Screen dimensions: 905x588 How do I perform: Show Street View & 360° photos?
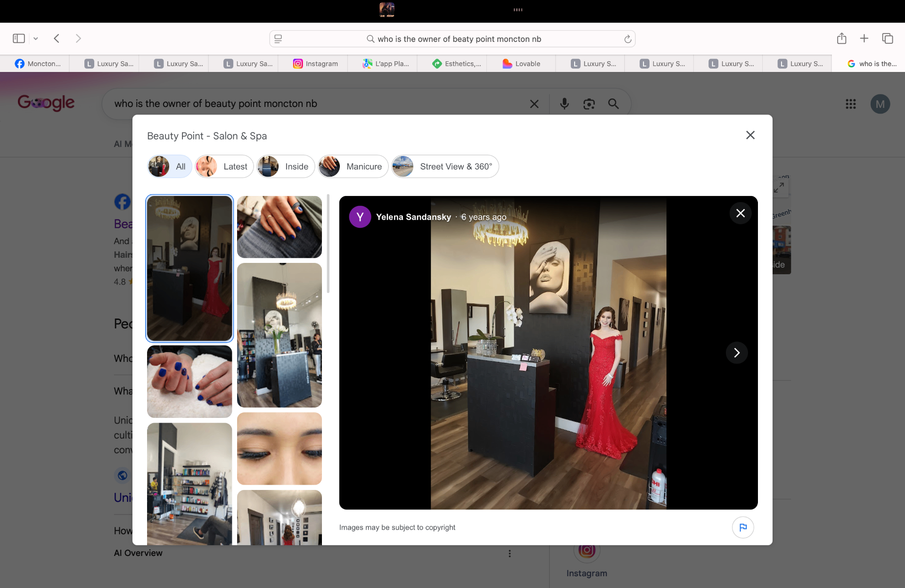coord(445,166)
